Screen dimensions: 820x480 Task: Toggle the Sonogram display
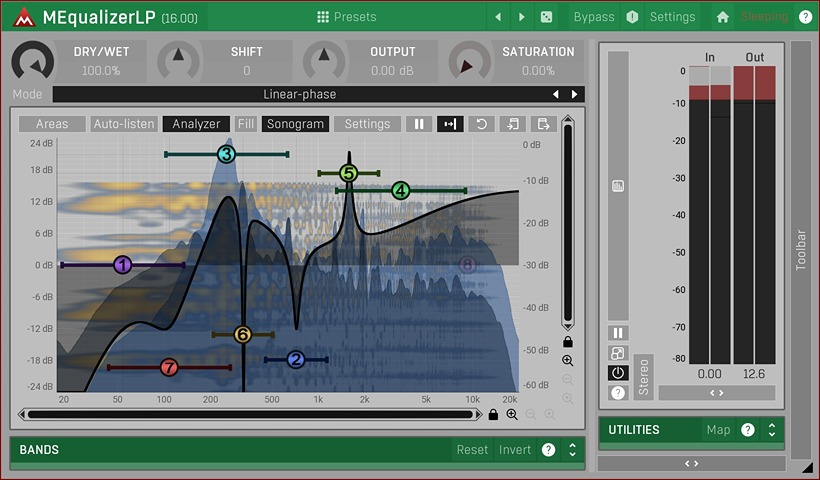click(295, 124)
